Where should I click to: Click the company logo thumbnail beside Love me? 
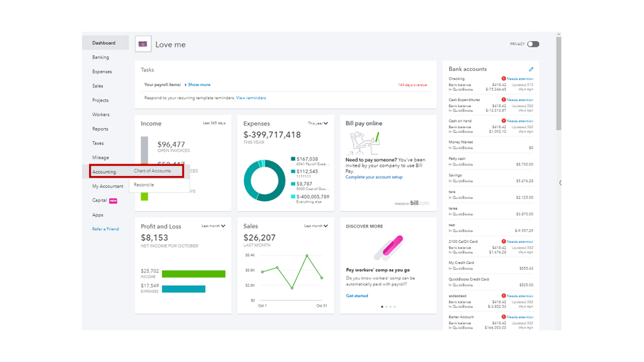tap(143, 44)
